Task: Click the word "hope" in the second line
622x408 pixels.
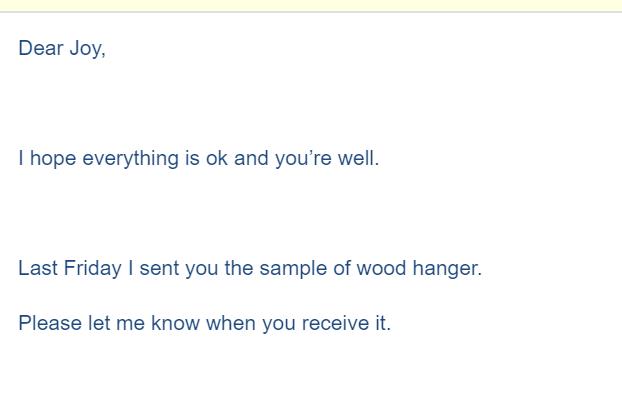Action: click(53, 158)
